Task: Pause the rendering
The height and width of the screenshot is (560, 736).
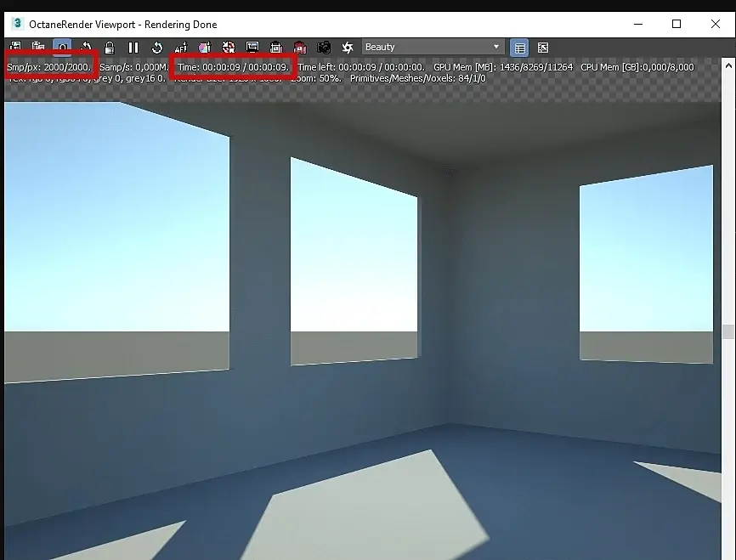Action: click(x=133, y=48)
